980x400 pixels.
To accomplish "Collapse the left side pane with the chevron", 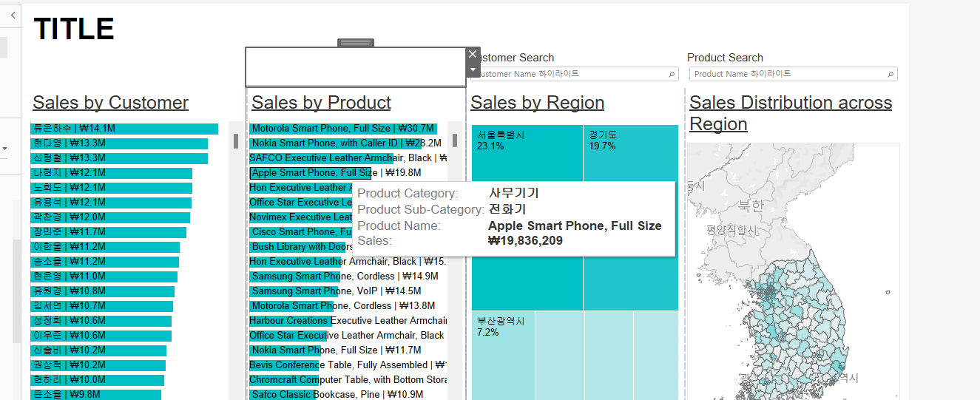I will (13, 15).
